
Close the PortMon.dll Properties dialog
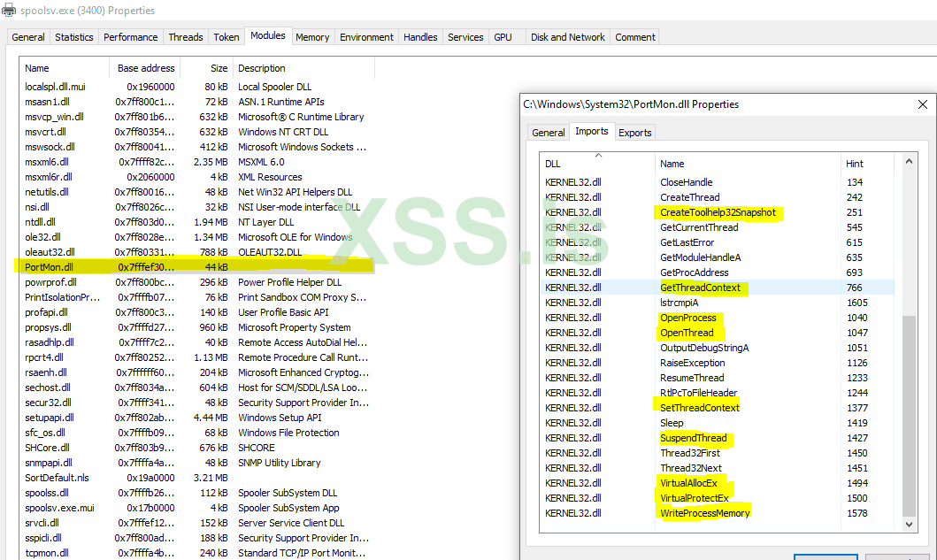[922, 104]
